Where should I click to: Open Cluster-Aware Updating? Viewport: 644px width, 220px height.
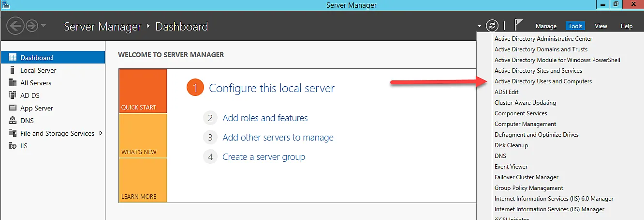point(525,103)
